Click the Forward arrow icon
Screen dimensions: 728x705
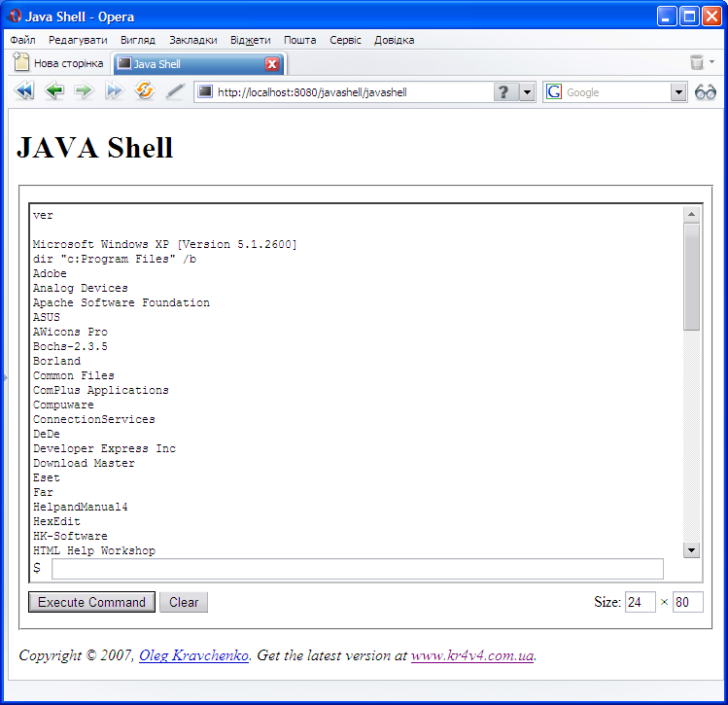click(x=84, y=91)
